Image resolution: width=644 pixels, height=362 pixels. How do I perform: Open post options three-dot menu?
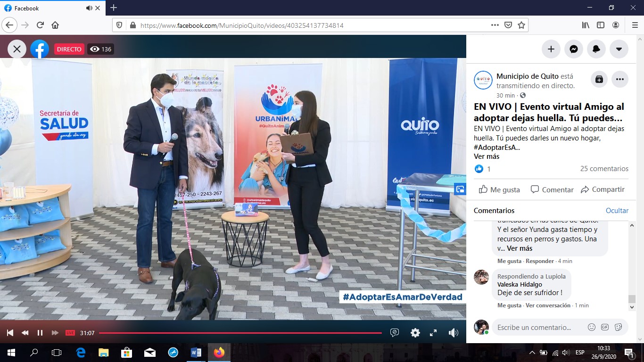point(620,80)
